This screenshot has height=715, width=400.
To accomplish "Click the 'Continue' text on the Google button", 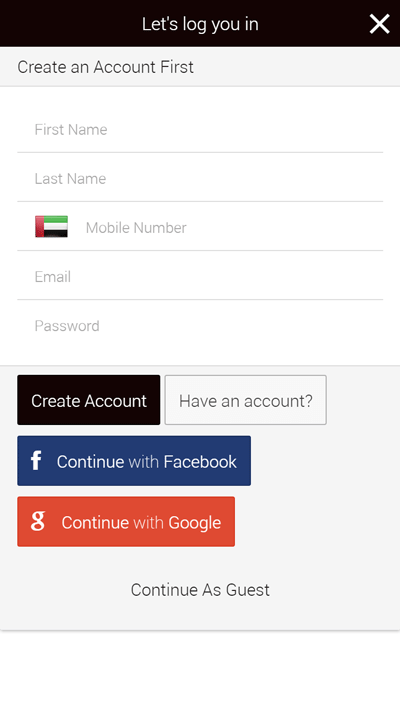I will pyautogui.click(x=95, y=523).
